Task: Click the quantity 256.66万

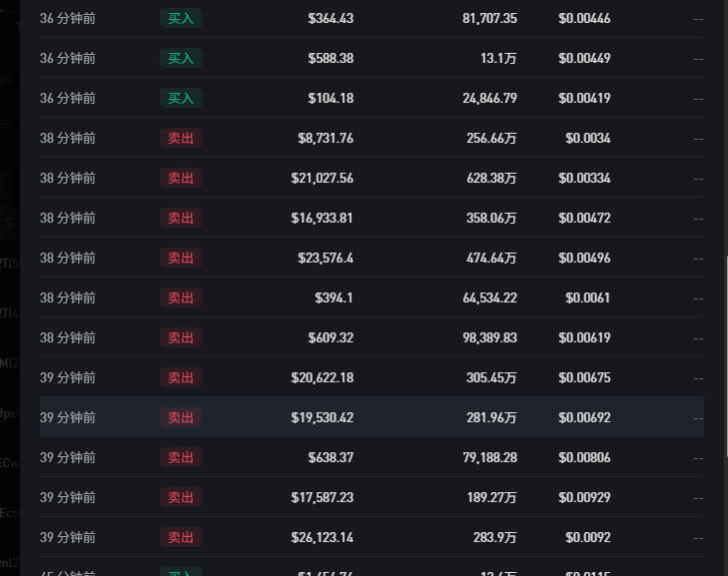Action: [491, 138]
